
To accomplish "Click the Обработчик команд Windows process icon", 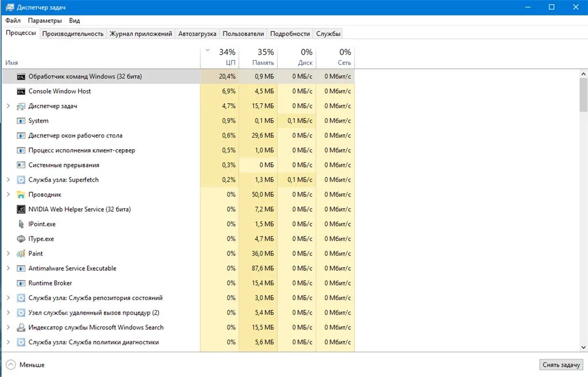I will [21, 76].
